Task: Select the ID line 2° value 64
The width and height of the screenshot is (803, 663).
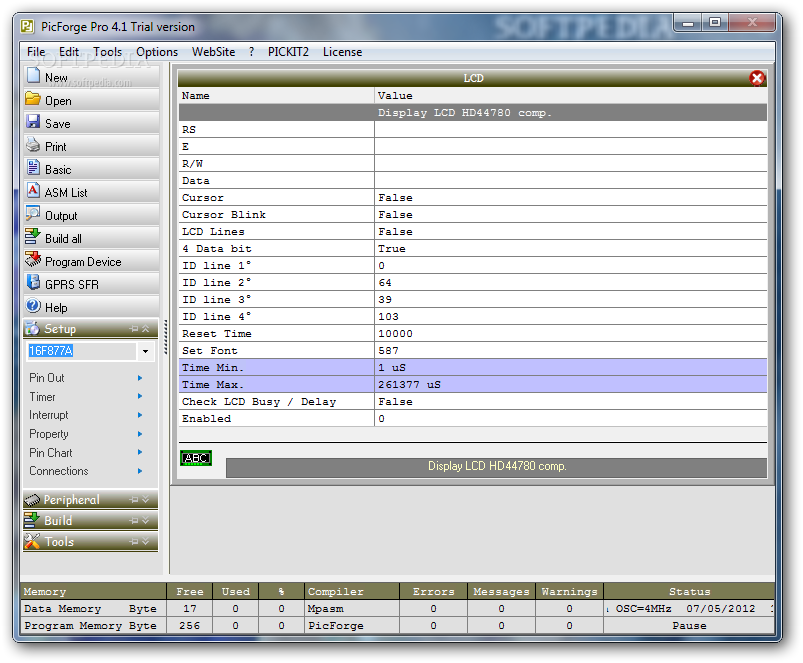Action: 385,282
